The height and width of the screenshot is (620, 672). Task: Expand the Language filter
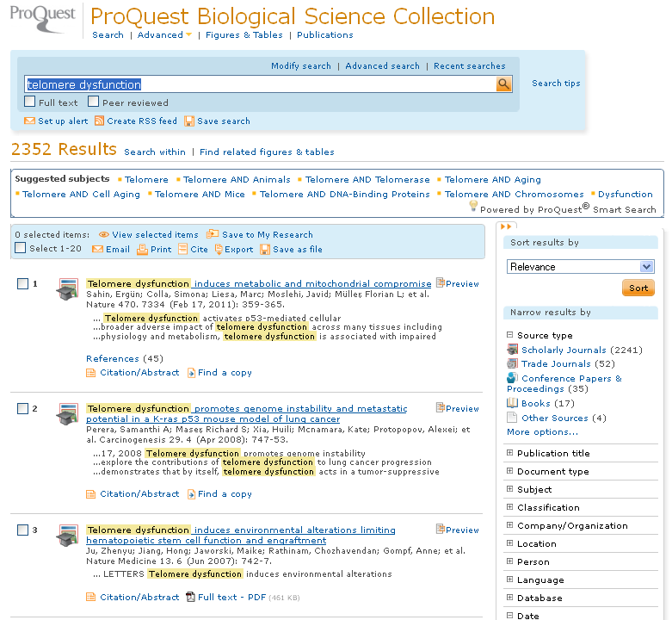coord(509,580)
